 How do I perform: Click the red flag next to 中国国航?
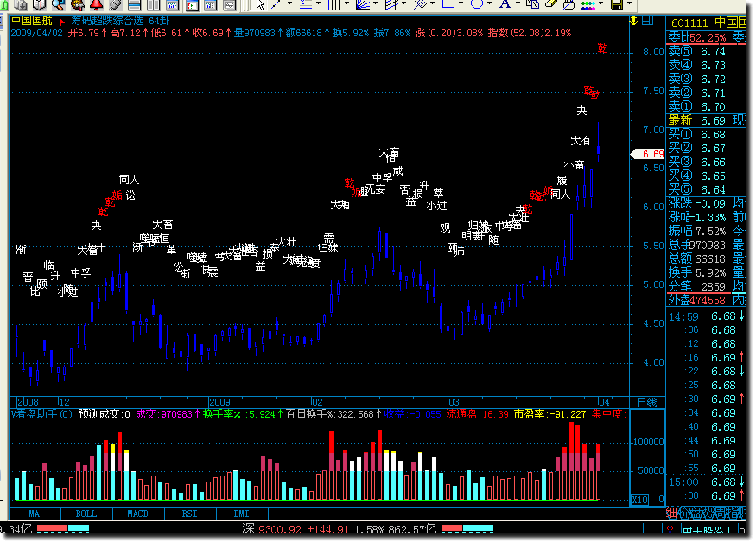click(61, 22)
